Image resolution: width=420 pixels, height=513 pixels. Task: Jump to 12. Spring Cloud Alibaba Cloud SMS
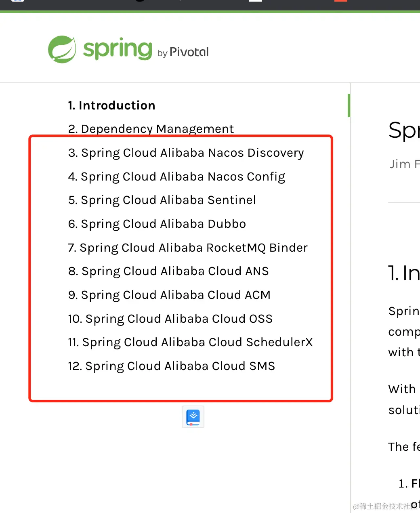pos(172,366)
